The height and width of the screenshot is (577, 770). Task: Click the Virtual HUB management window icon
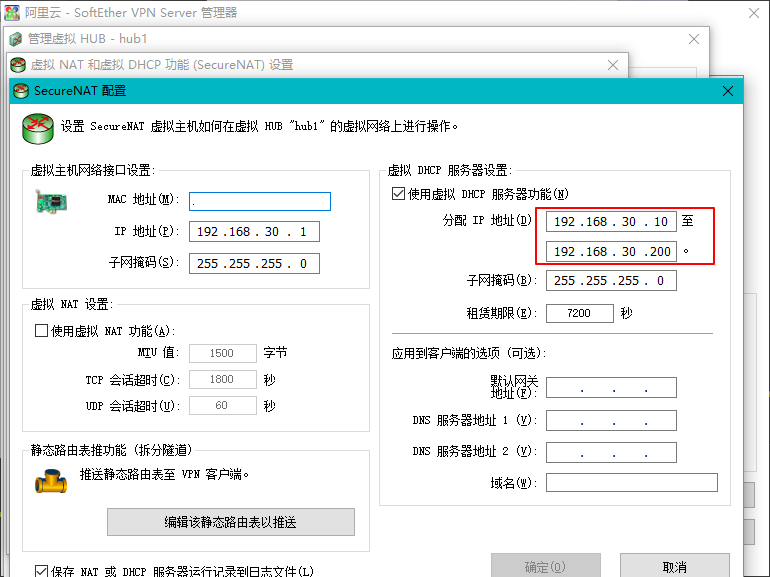pyautogui.click(x=16, y=39)
